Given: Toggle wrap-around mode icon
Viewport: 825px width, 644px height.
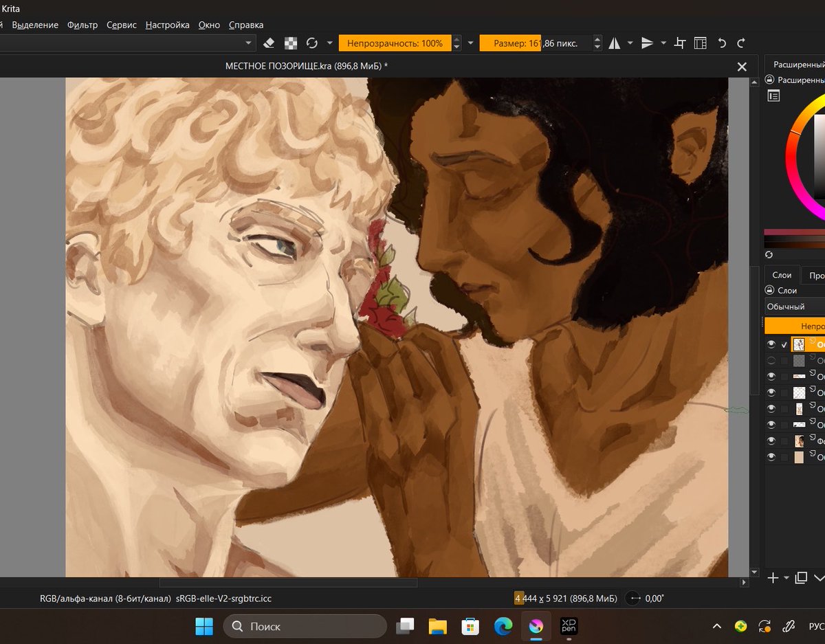Looking at the screenshot, I should (x=680, y=43).
